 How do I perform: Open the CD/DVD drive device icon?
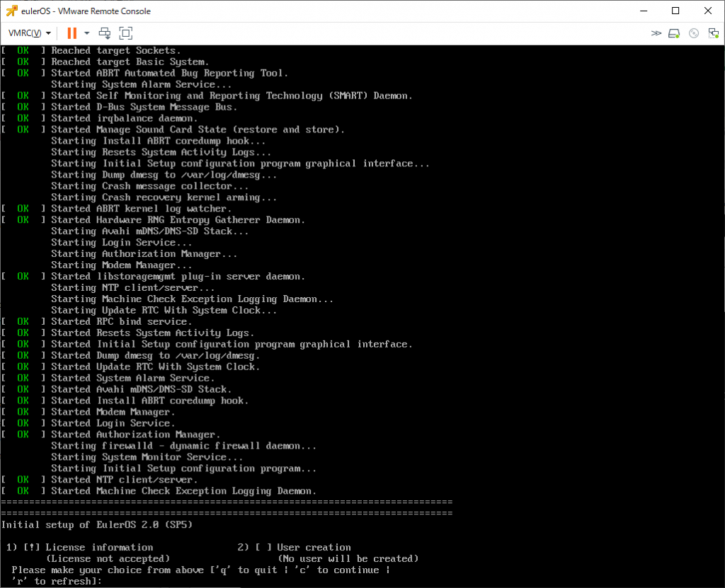[694, 33]
